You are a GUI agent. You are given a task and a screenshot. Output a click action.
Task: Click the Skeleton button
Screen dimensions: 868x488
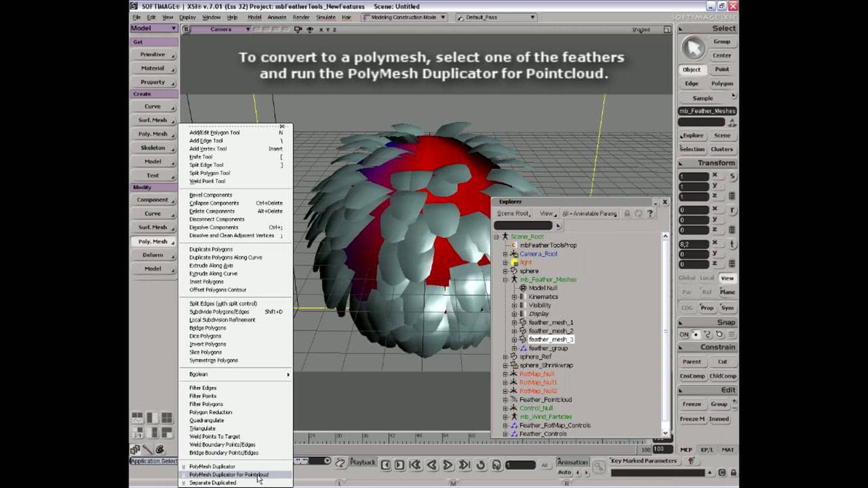point(153,148)
